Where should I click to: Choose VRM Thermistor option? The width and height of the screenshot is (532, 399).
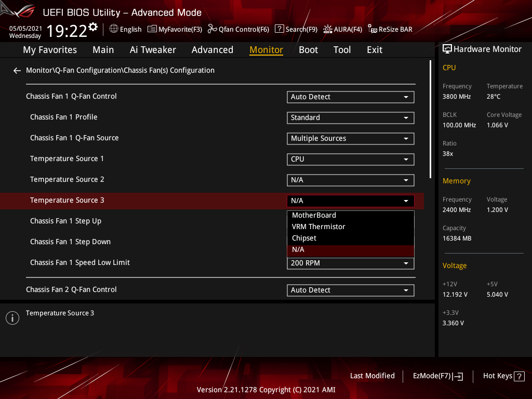click(351, 227)
